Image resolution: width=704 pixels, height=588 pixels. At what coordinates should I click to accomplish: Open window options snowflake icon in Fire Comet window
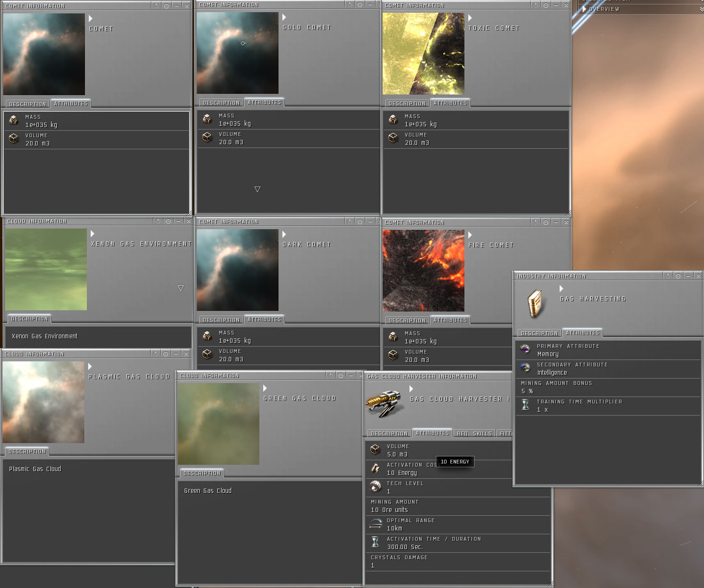click(x=535, y=222)
